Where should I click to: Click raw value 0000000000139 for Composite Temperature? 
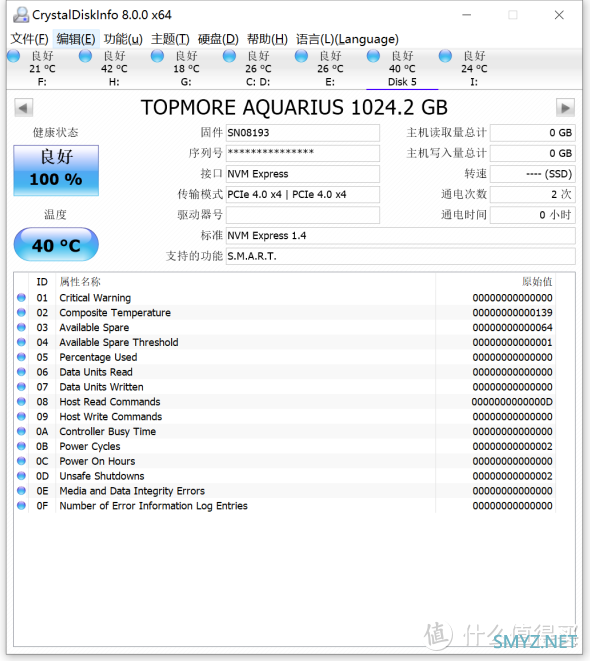tap(512, 313)
